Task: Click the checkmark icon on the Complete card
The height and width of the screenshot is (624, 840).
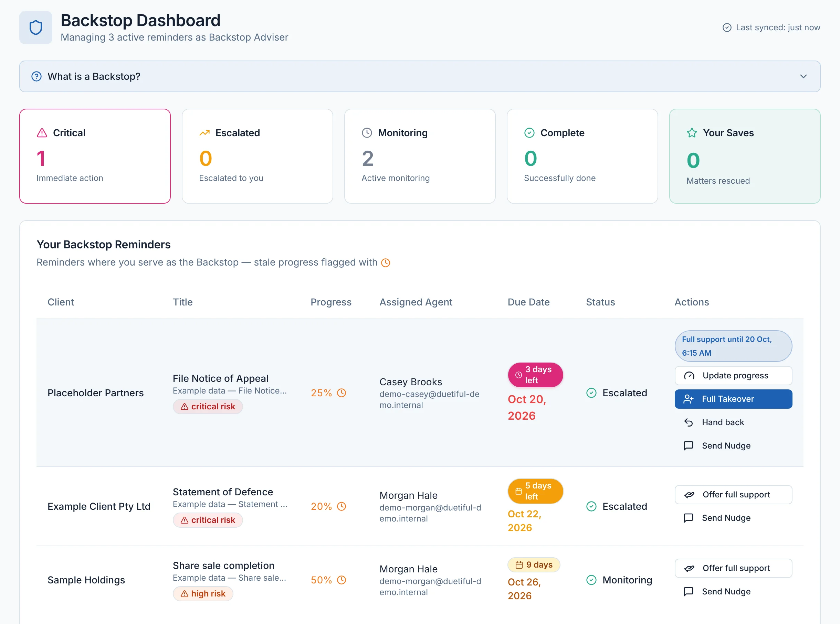Action: pos(529,133)
